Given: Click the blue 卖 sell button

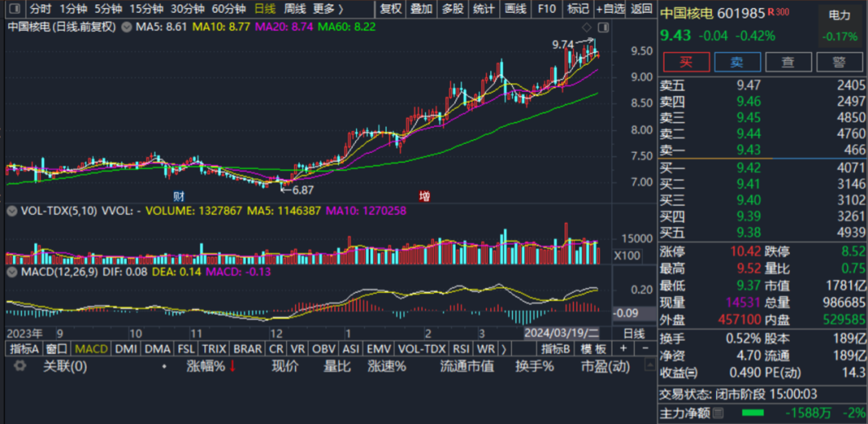Looking at the screenshot, I should tap(737, 62).
